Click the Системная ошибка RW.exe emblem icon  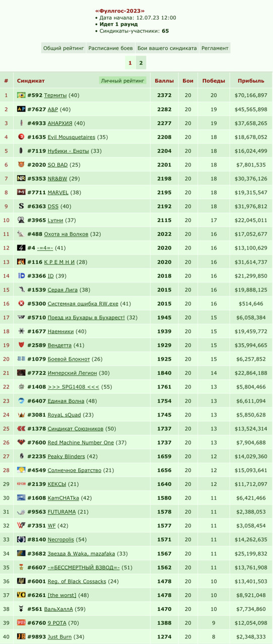21,303
